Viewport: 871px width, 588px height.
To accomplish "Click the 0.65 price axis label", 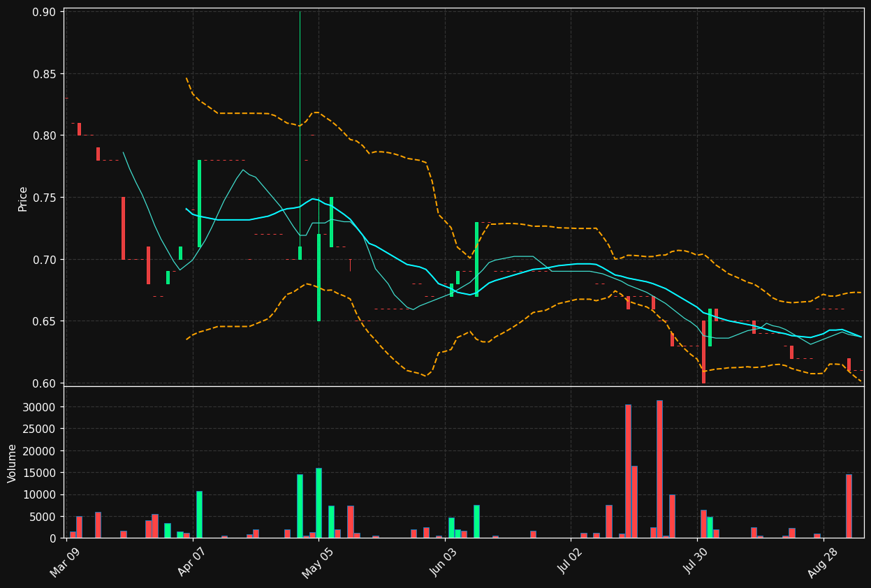I will (x=45, y=321).
